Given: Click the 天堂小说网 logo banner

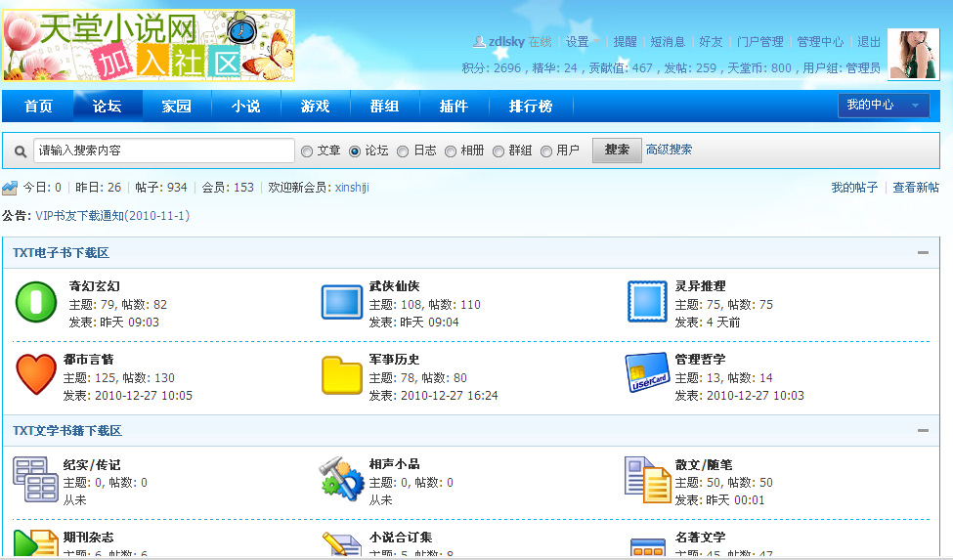Looking at the screenshot, I should click(x=149, y=46).
